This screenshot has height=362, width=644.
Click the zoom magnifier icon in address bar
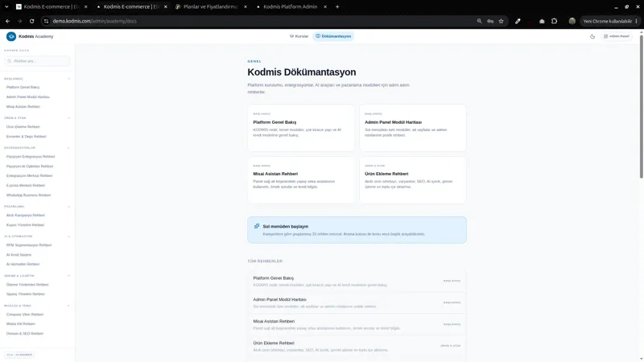479,22
